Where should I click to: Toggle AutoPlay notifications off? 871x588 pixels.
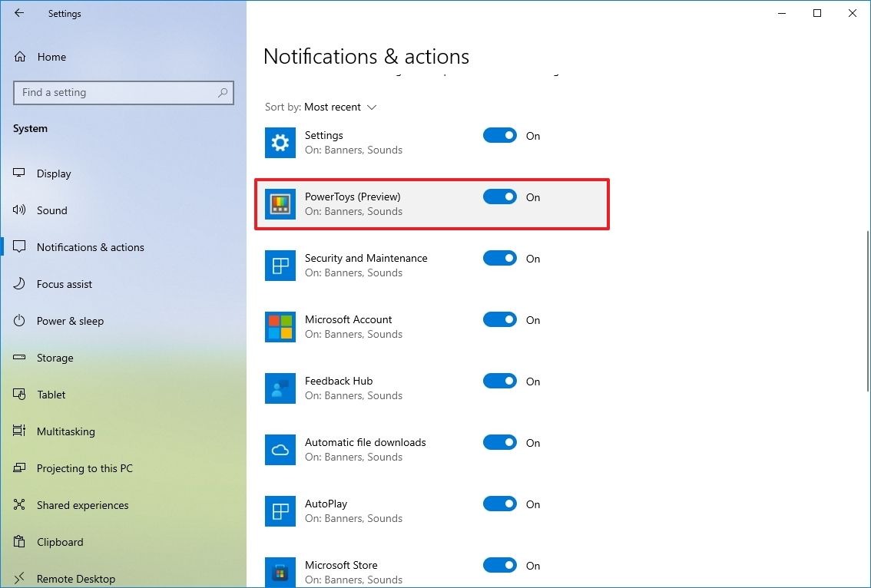tap(500, 504)
